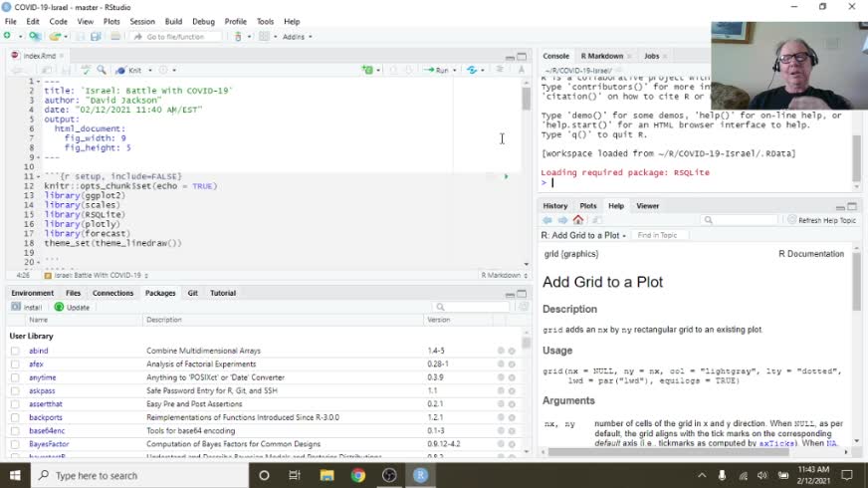Open the Plots menu
Image resolution: width=868 pixels, height=488 pixels.
point(111,22)
